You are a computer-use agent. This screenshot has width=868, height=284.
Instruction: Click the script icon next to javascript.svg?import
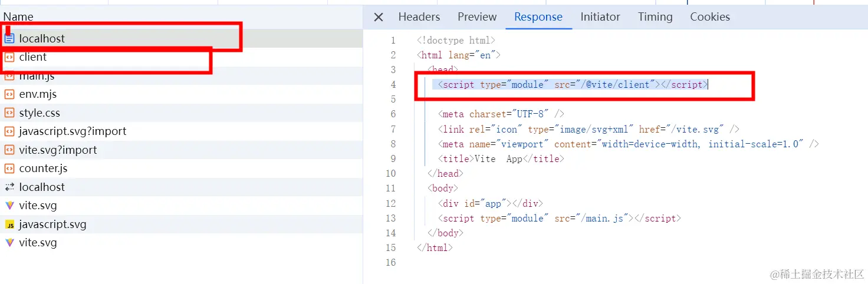point(9,131)
